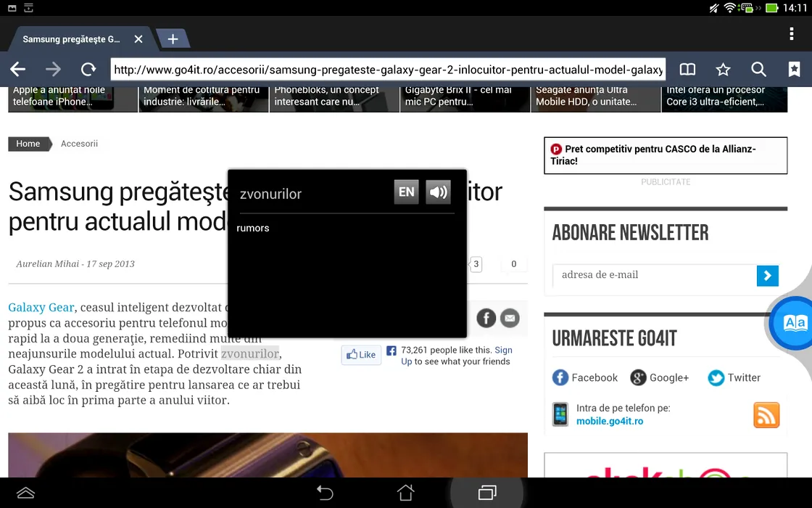This screenshot has width=812, height=508.
Task: Open the Galaxy Gear article link
Action: click(x=41, y=307)
